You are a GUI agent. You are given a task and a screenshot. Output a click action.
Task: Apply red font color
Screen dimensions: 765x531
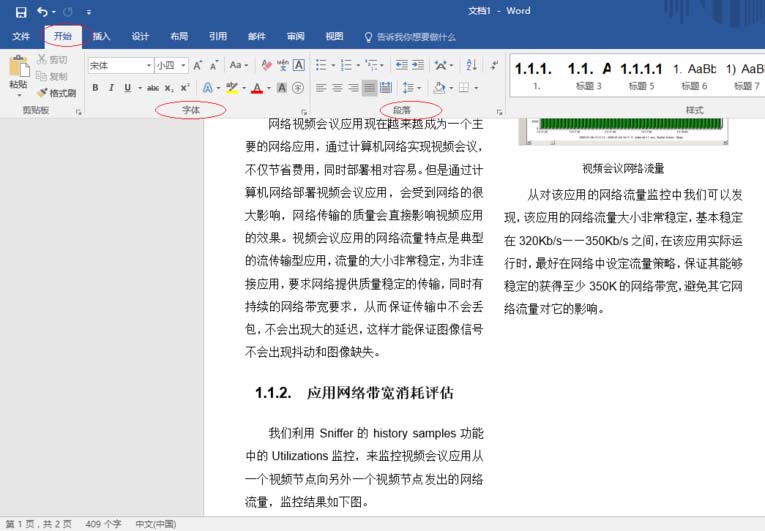257,88
